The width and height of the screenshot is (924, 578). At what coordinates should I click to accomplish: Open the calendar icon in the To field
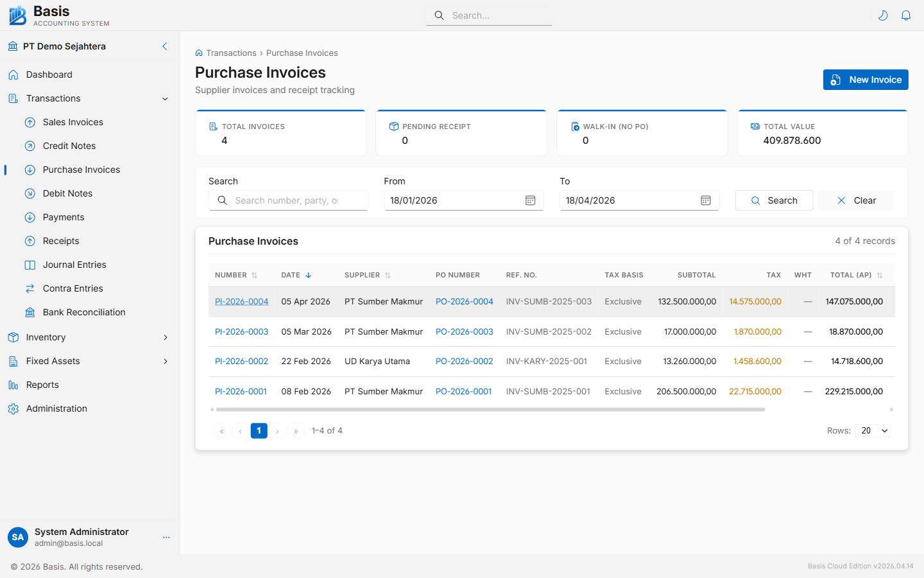tap(706, 200)
